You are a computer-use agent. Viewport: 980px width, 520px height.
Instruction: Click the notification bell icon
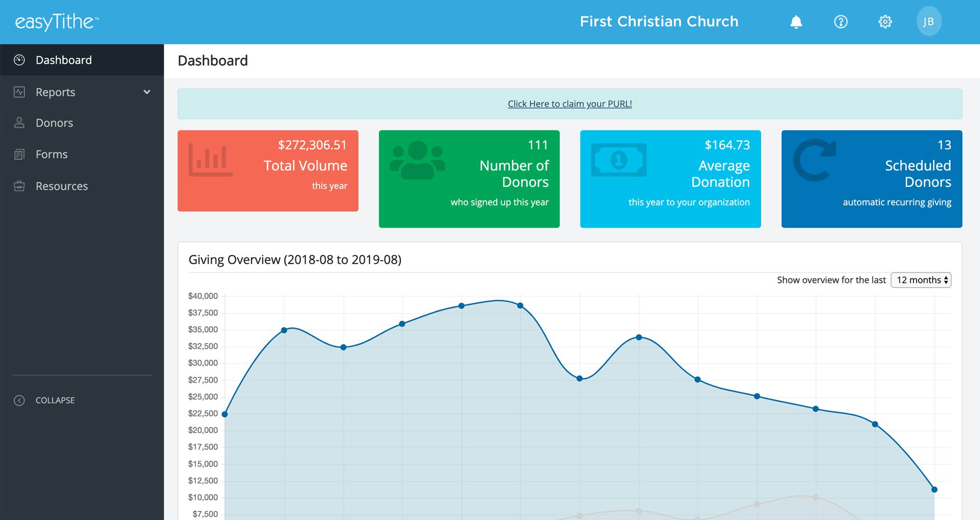[797, 21]
